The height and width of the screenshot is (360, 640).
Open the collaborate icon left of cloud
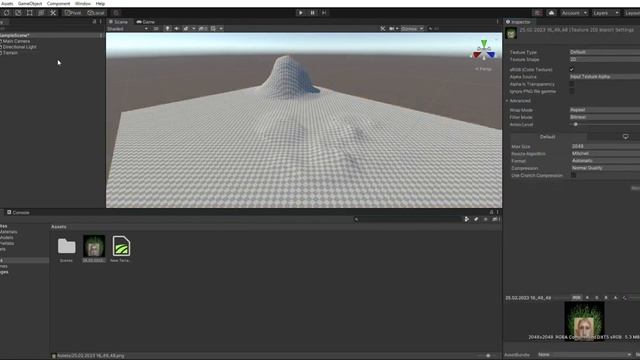538,13
